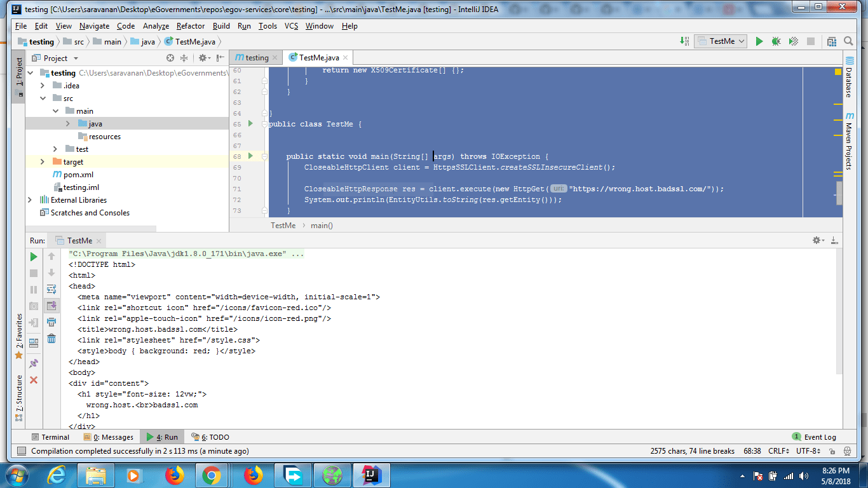This screenshot has width=868, height=488.
Task: Collapse the testing root folder
Action: point(30,73)
